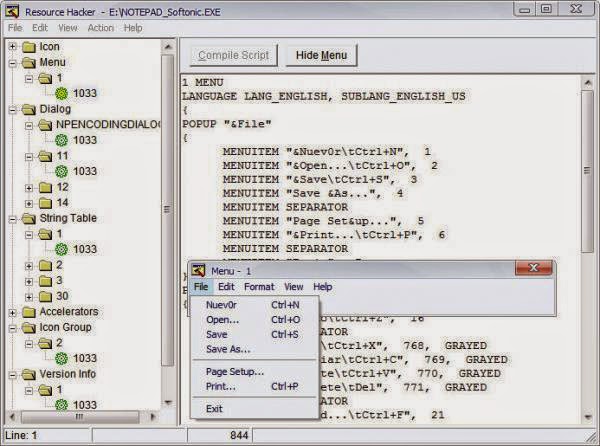600x446 pixels.
Task: Expand the Dialog 12 node
Action: 29,188
